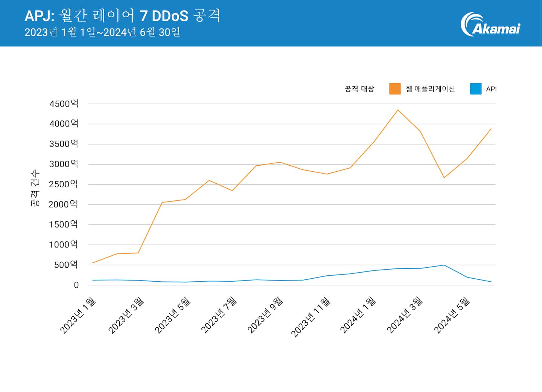Viewport: 542px width, 392px height.
Task: Click the blue API legend swatch
Action: pyautogui.click(x=476, y=89)
